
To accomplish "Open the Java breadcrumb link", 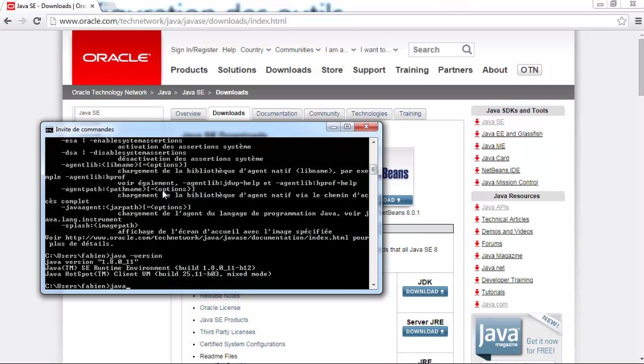I will point(164,92).
